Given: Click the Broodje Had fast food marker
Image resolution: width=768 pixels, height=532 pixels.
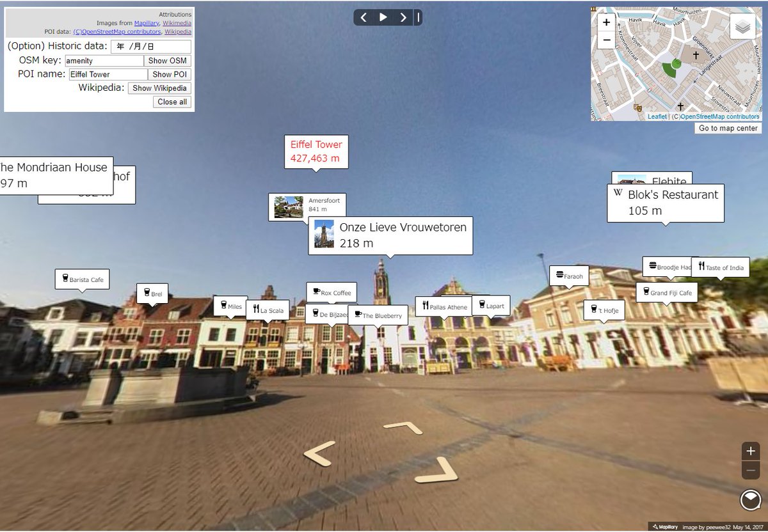Looking at the screenshot, I should pyautogui.click(x=668, y=267).
